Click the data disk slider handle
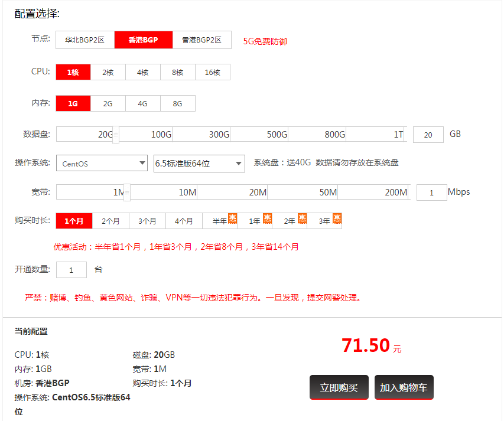 point(116,135)
